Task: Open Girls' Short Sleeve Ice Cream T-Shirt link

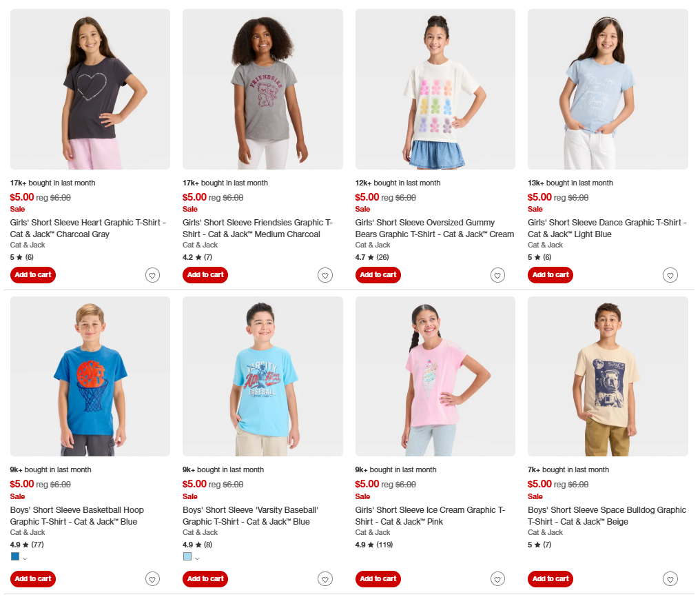Action: click(x=430, y=516)
